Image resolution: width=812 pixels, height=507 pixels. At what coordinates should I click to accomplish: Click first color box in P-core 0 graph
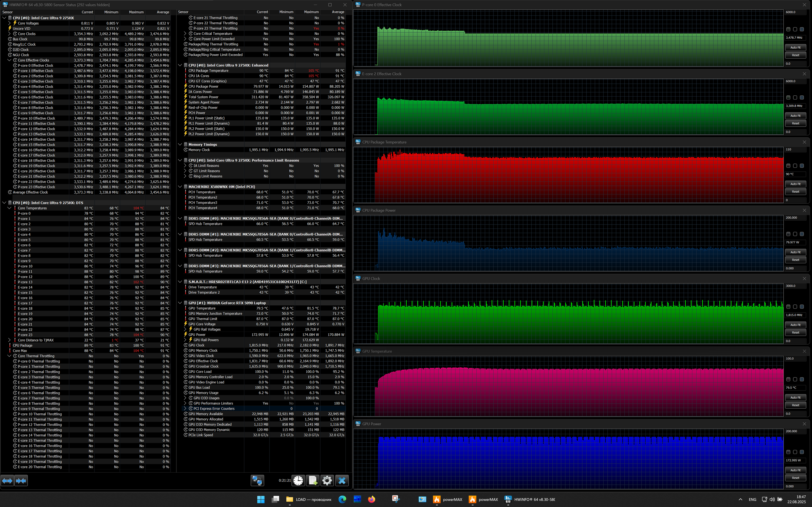788,29
